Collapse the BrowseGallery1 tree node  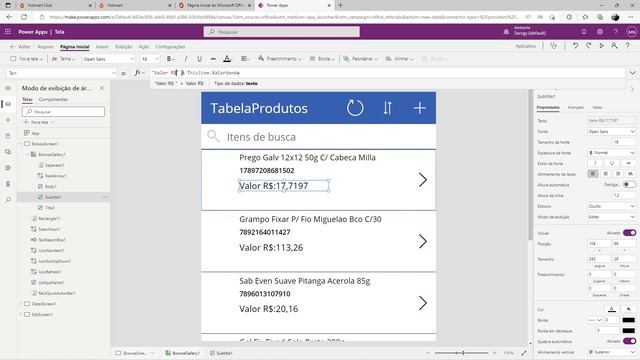pos(28,154)
